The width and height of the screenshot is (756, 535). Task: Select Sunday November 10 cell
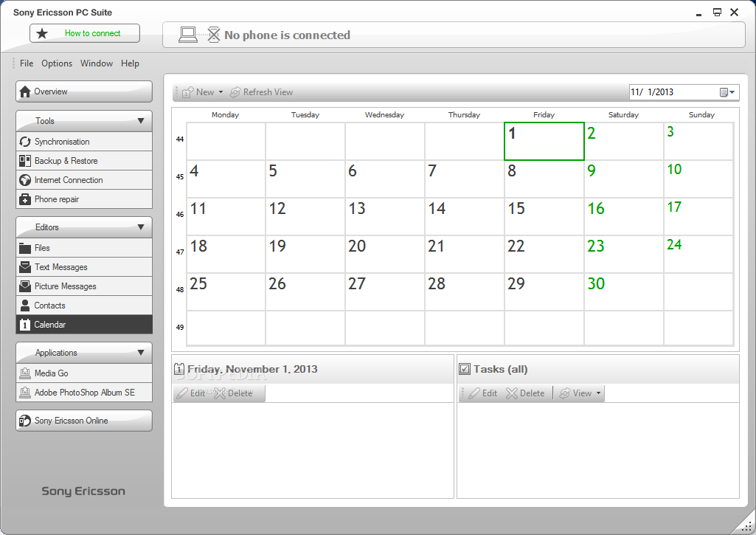pyautogui.click(x=698, y=179)
